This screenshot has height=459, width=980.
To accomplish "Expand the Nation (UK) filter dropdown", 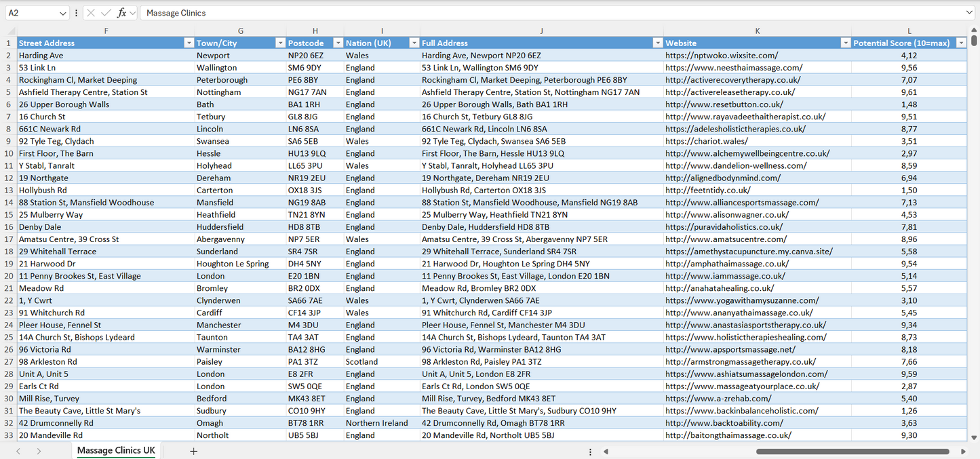I will tap(414, 43).
